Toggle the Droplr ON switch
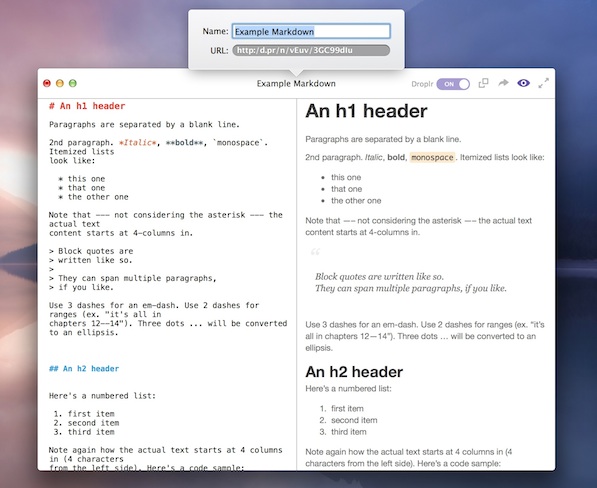Viewport: 597px width, 488px height. [x=453, y=84]
